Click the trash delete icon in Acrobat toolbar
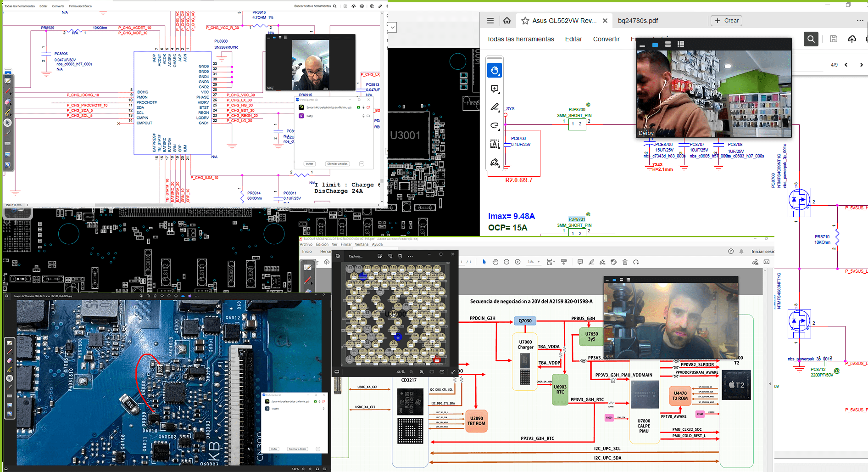The width and height of the screenshot is (868, 472). tap(625, 262)
